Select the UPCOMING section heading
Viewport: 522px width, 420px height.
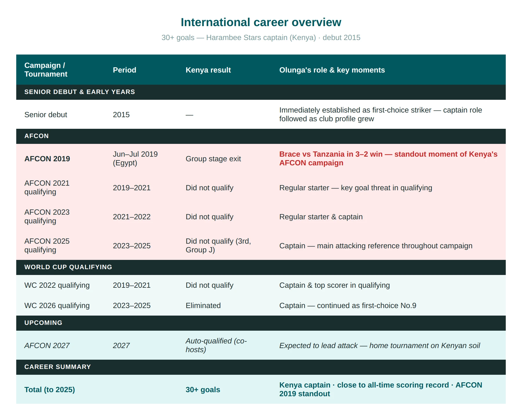click(x=261, y=323)
